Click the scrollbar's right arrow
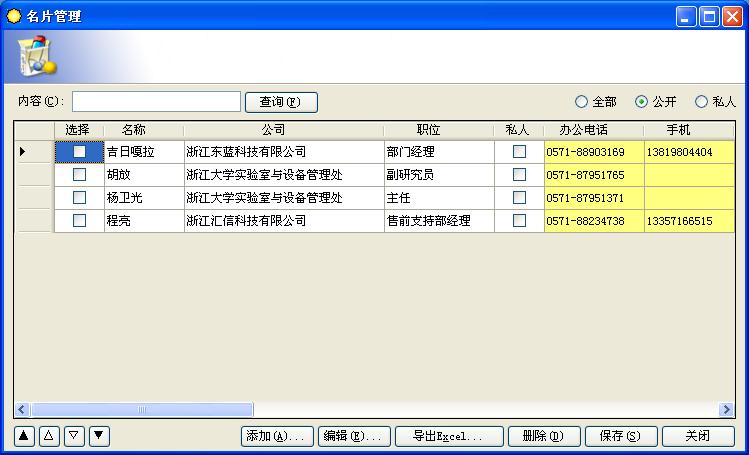 pyautogui.click(x=726, y=409)
